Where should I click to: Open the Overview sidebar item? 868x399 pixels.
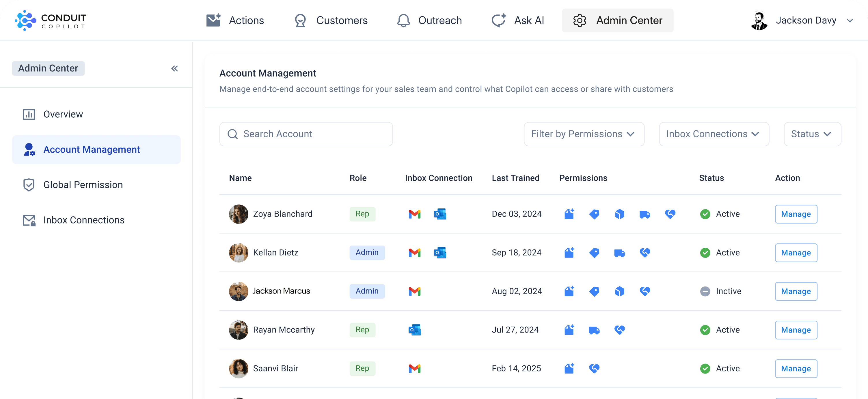tap(63, 114)
